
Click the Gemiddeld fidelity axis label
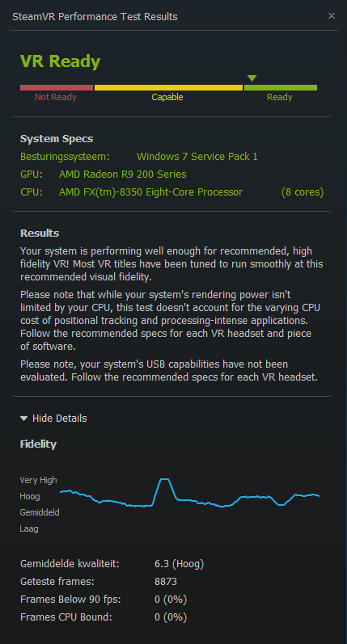tap(40, 512)
